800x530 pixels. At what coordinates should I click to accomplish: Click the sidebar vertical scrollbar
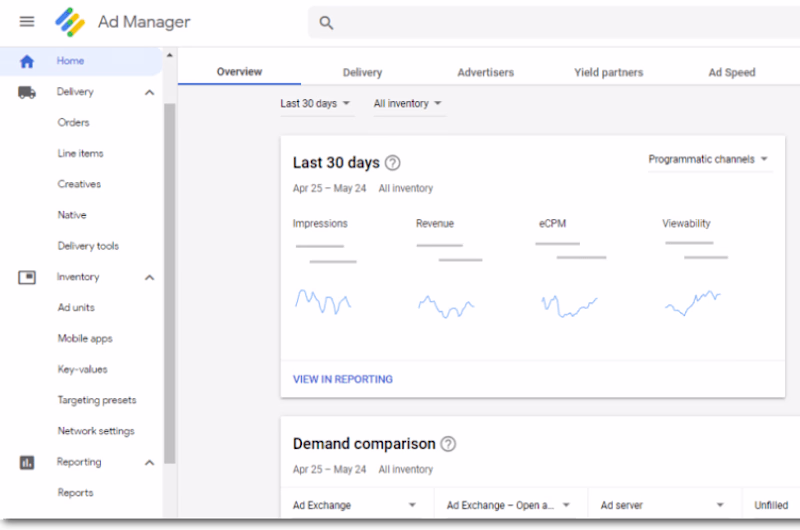coord(169,283)
